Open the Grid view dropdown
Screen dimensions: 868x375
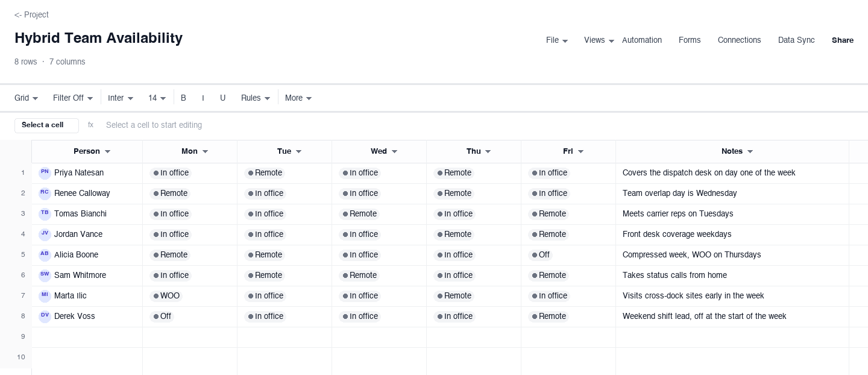tap(27, 98)
